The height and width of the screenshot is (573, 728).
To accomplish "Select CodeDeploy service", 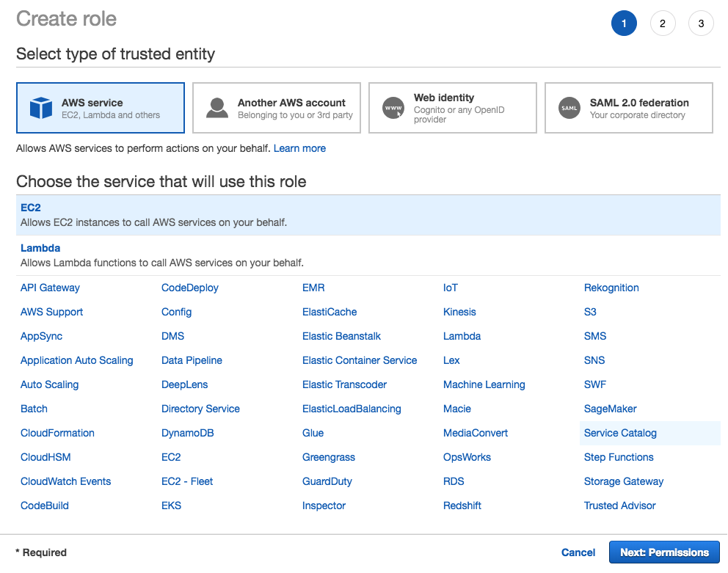I will (190, 288).
